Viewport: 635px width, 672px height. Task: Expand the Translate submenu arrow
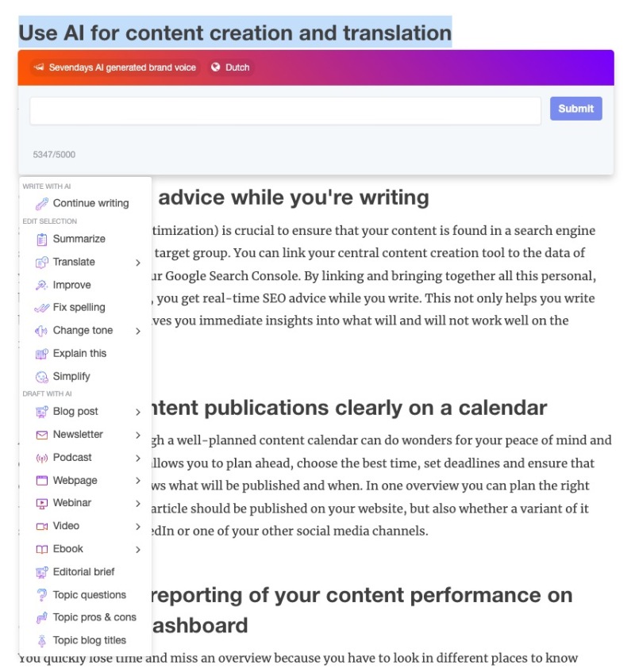(138, 263)
